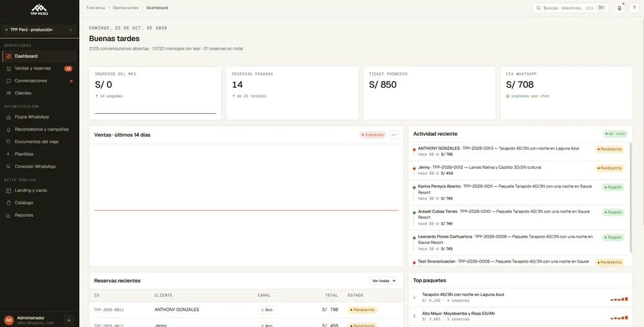Click the Ventas y reservas cart icon

8,68
